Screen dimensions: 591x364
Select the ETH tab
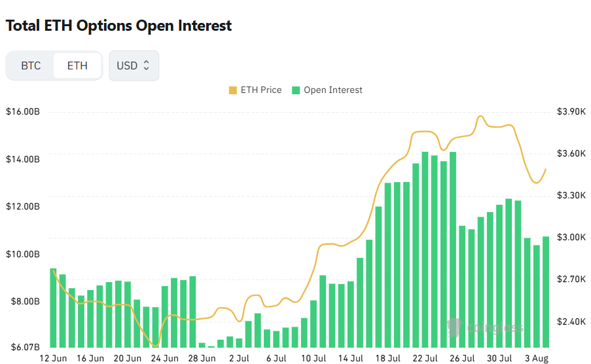coord(77,65)
